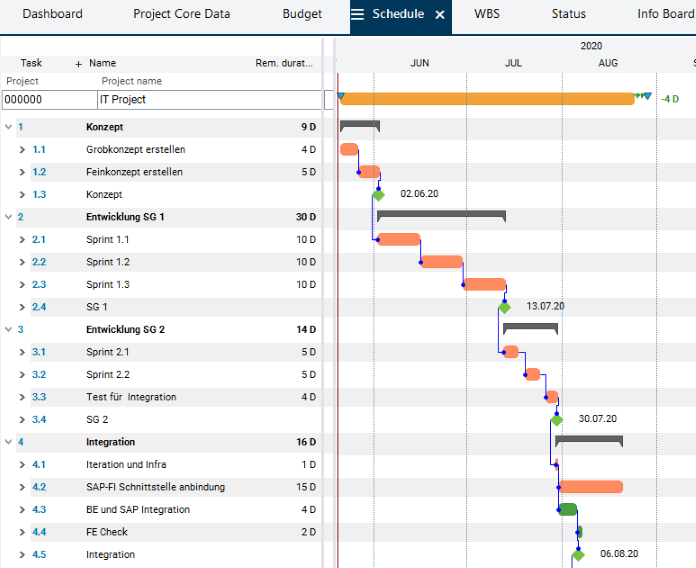The height and width of the screenshot is (568, 696).
Task: Select the green Konzept milestone diamond
Action: click(378, 195)
